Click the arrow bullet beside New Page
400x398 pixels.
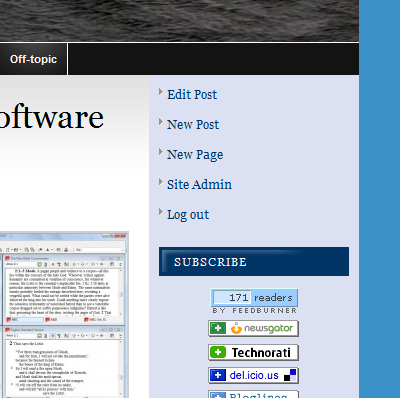click(x=161, y=152)
